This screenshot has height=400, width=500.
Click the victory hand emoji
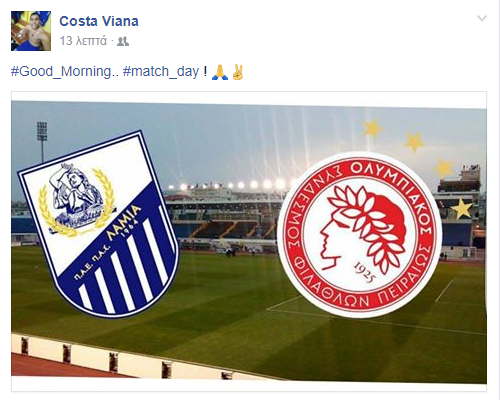pyautogui.click(x=238, y=72)
